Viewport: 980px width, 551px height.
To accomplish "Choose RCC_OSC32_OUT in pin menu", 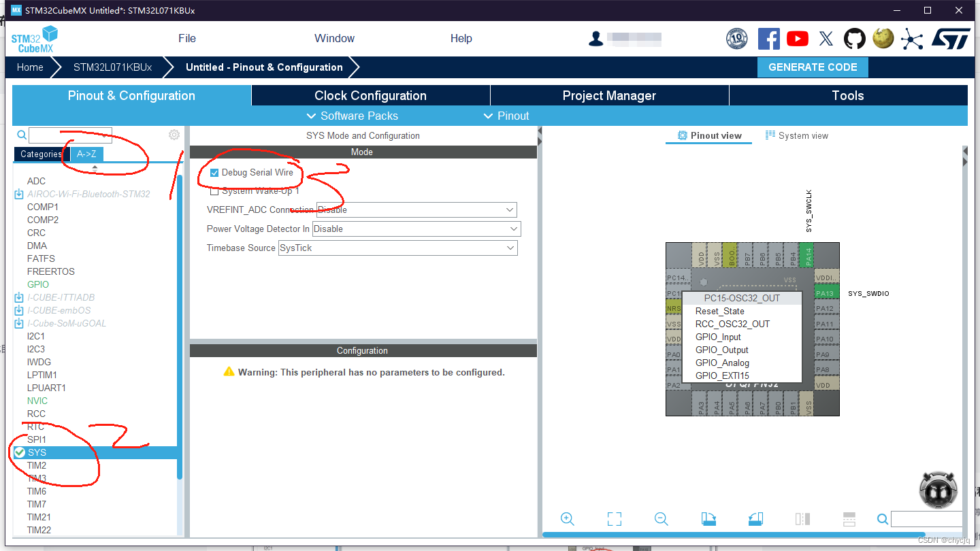I will (x=732, y=324).
